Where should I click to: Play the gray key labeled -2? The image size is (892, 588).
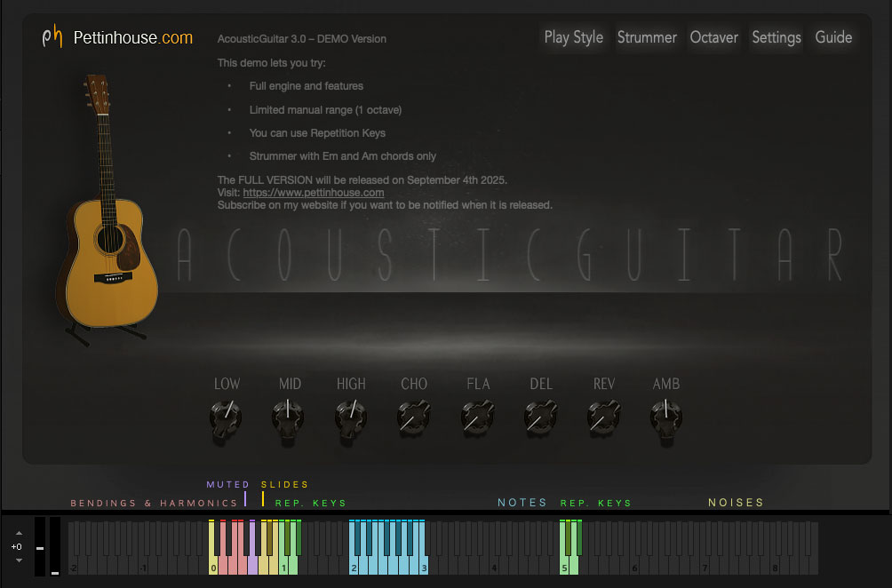coord(73,566)
